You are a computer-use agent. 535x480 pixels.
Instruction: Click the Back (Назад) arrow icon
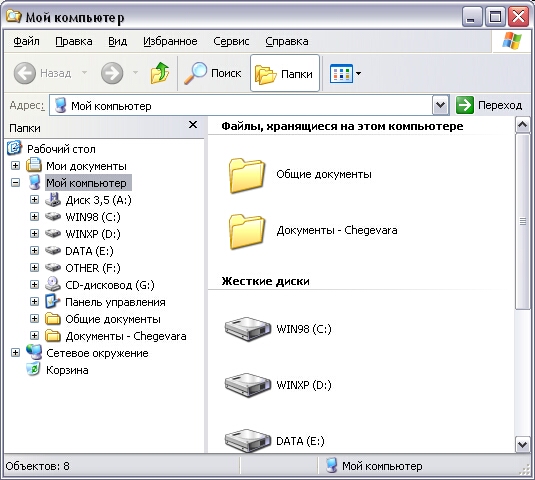pyautogui.click(x=25, y=73)
